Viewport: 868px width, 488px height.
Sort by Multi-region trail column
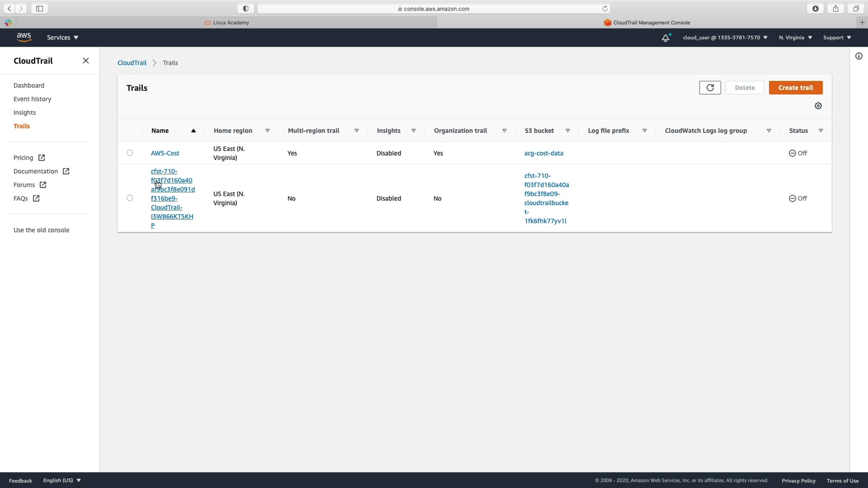(x=357, y=131)
